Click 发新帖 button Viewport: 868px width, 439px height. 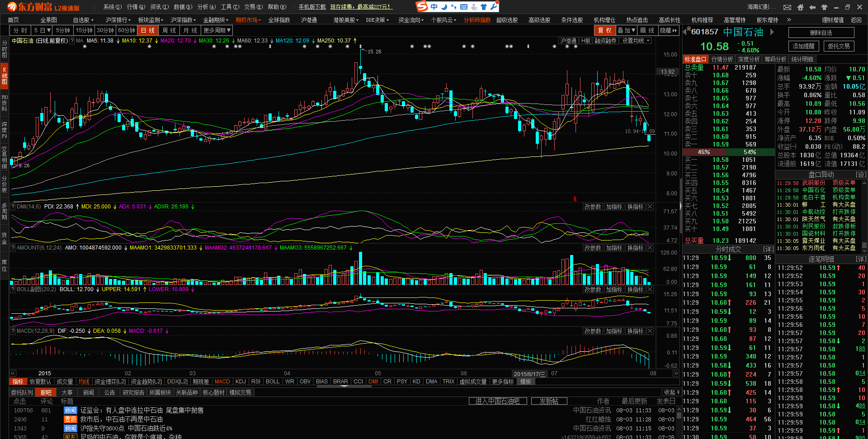pyautogui.click(x=549, y=401)
